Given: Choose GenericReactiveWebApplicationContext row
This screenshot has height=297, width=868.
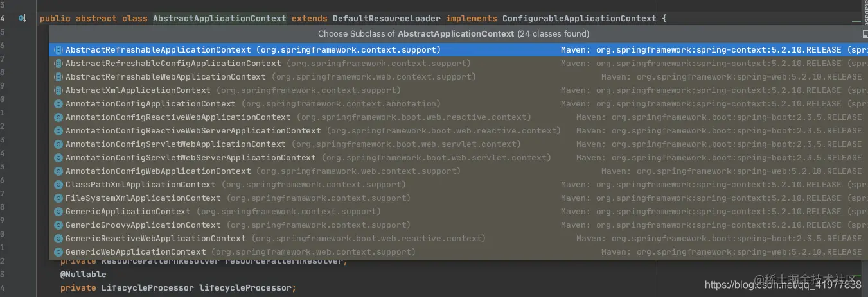Looking at the screenshot, I should click(458, 238).
